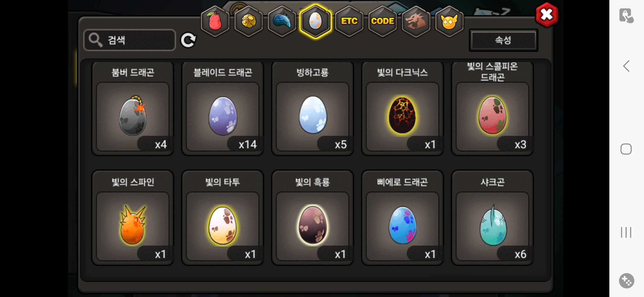Select the 샤크곤 teal finned egg
This screenshot has width=644, height=297.
(x=492, y=218)
